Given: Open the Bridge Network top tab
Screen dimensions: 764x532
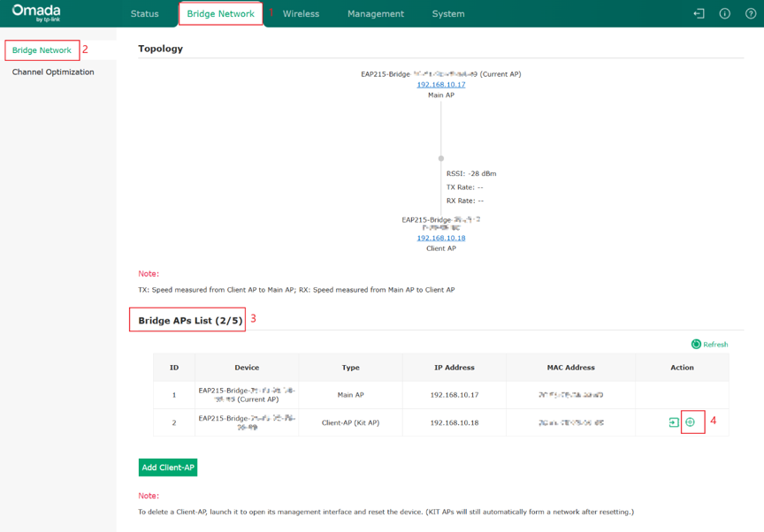Looking at the screenshot, I should coord(220,13).
